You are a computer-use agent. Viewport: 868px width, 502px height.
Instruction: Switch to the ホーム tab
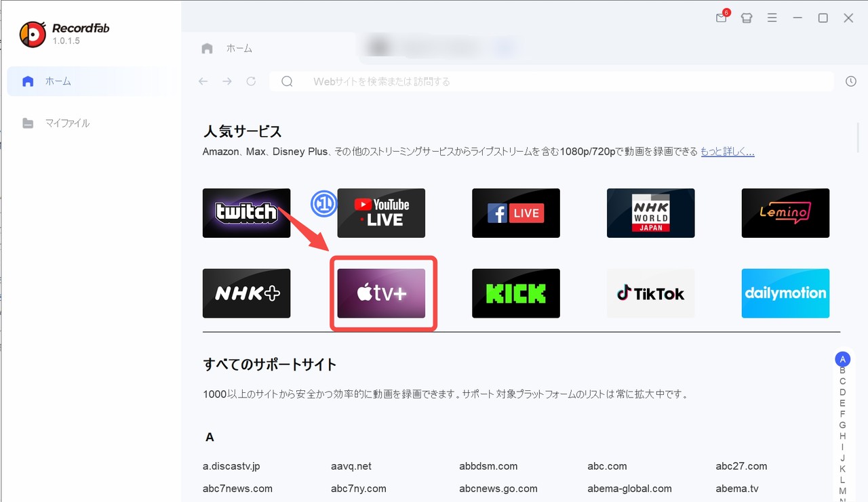(229, 48)
